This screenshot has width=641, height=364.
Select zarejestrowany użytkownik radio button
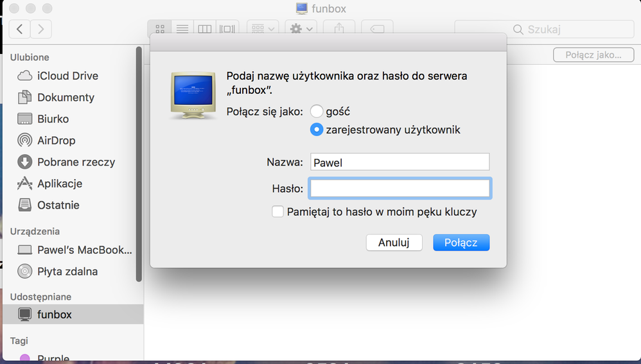click(x=317, y=130)
